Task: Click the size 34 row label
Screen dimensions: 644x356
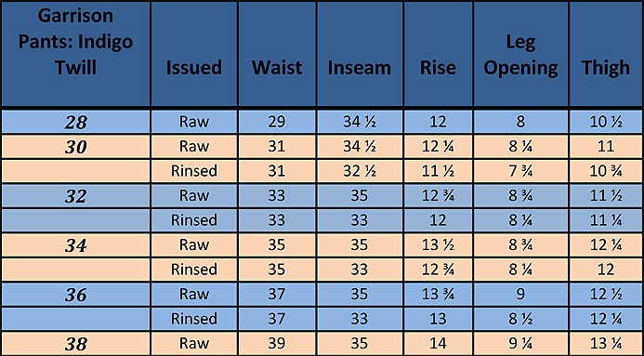Action: coord(75,245)
